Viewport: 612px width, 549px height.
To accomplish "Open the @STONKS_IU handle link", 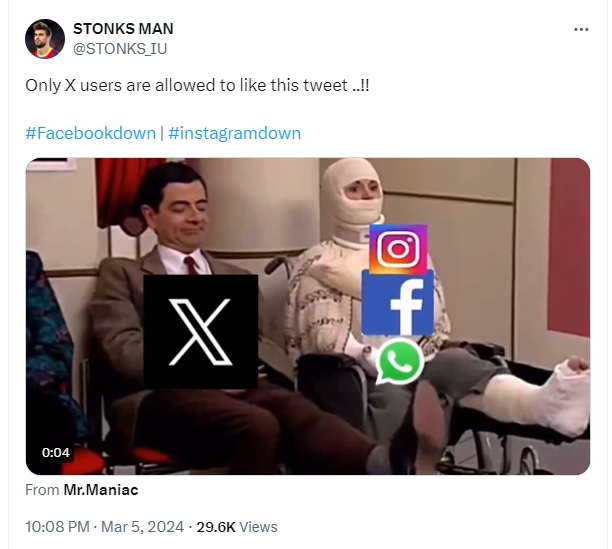I will click(120, 49).
